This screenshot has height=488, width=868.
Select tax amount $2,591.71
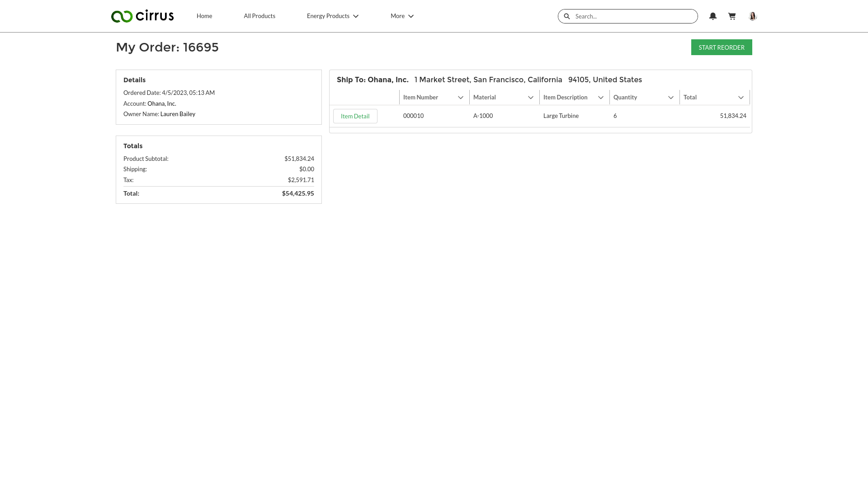point(301,180)
